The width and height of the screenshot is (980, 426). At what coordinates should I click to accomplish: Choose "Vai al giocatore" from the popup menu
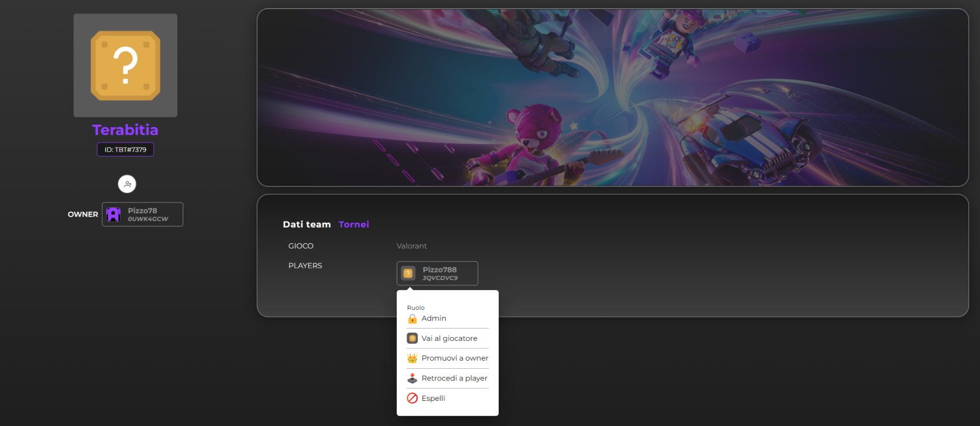point(449,338)
